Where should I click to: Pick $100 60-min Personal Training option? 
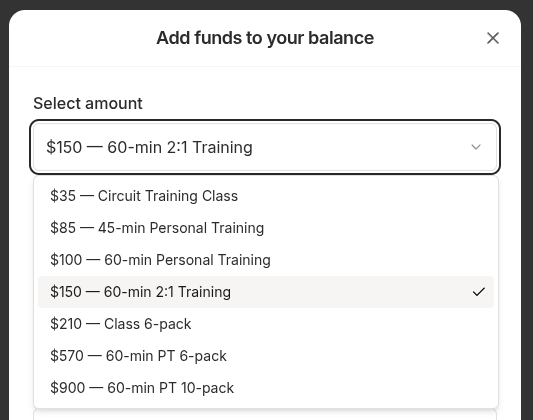(266, 260)
